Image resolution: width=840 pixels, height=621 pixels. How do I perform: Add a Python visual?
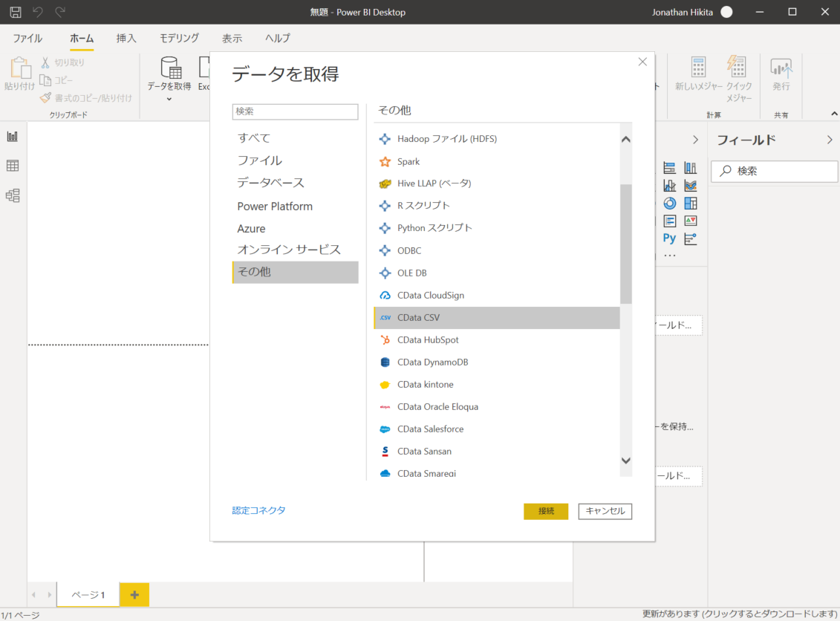[669, 238]
